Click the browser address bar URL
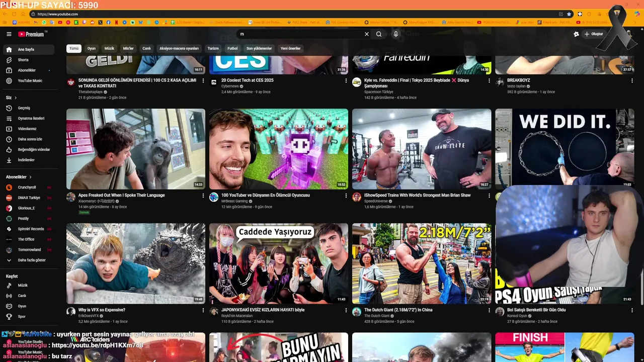644x362 pixels. [x=58, y=14]
